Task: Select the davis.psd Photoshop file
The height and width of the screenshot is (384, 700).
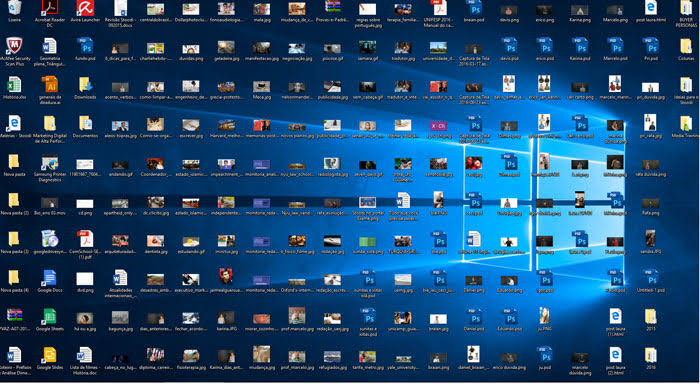Action: coord(509,46)
